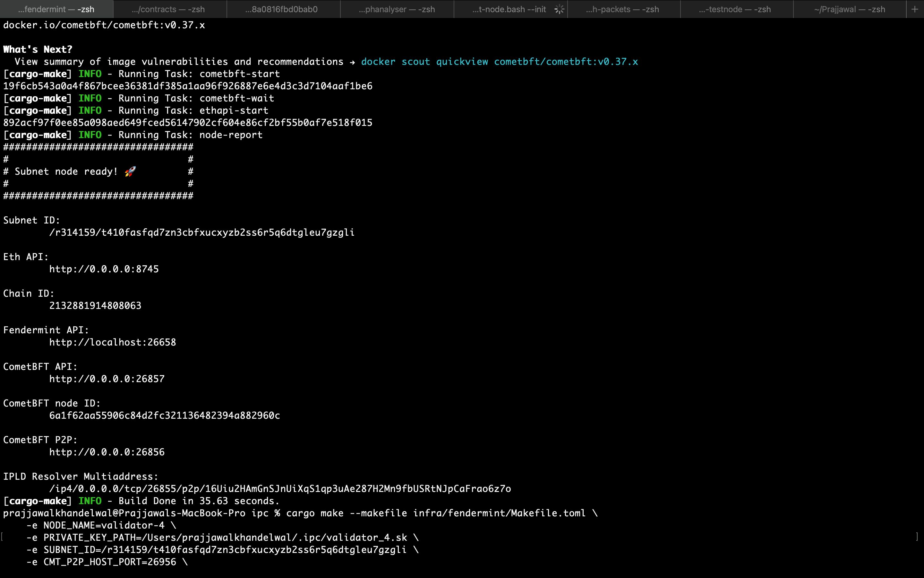Click the container hash 892acf97f0ee85a0...
The width and height of the screenshot is (924, 578).
coord(188,123)
